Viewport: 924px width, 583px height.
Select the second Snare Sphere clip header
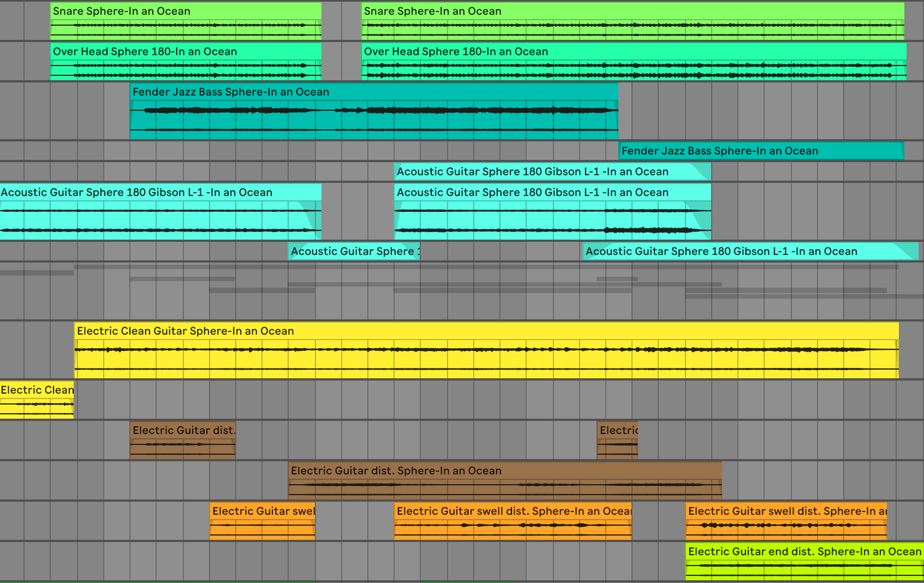(633, 11)
